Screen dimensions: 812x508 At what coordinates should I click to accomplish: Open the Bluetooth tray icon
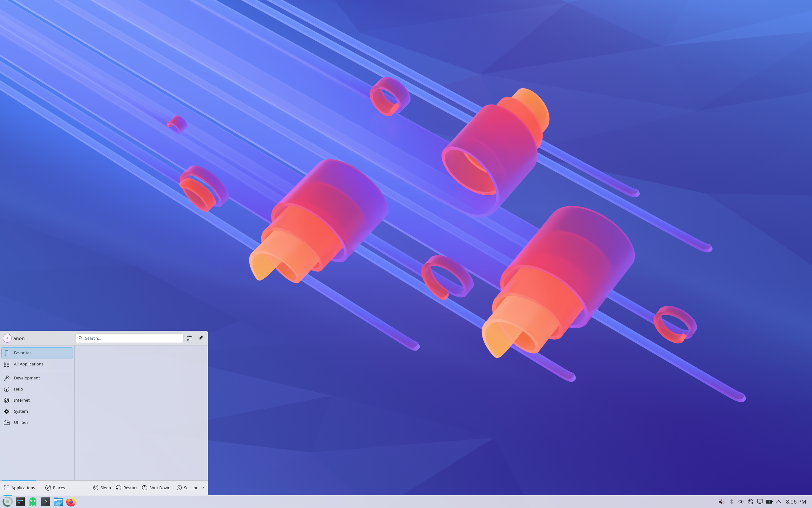coord(731,502)
